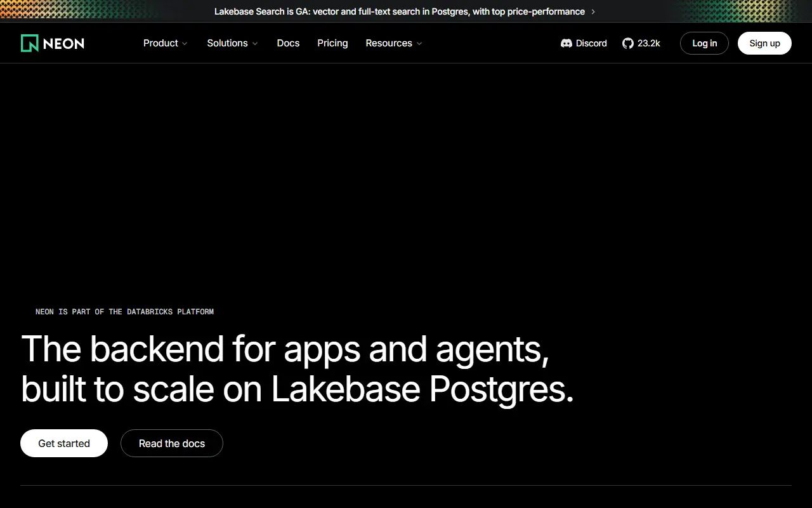
Task: Expand the Product menu chevron
Action: (x=185, y=44)
